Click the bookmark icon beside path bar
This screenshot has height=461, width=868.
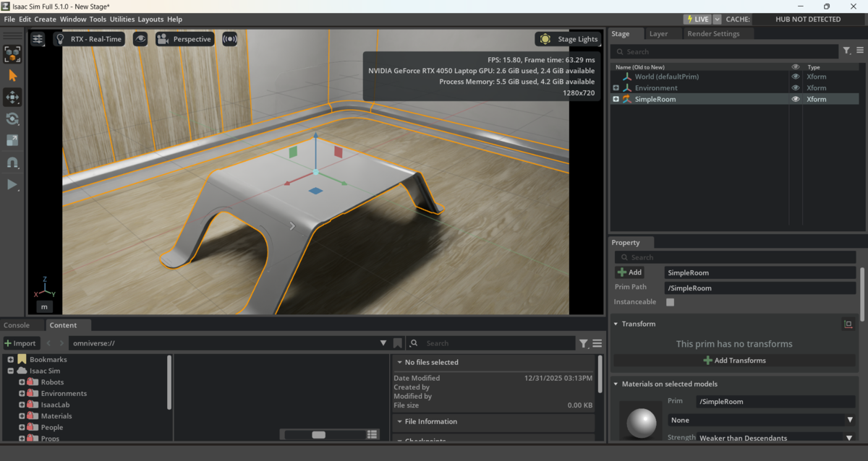coord(397,343)
